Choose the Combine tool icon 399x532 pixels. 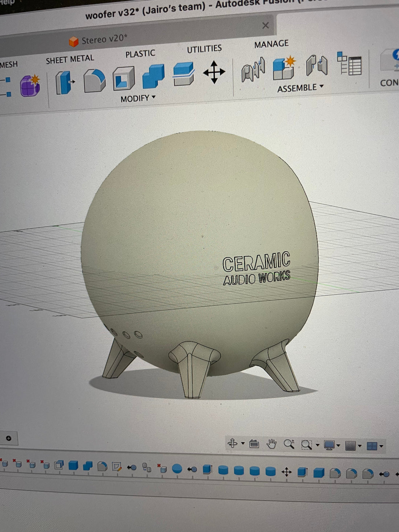pyautogui.click(x=153, y=76)
